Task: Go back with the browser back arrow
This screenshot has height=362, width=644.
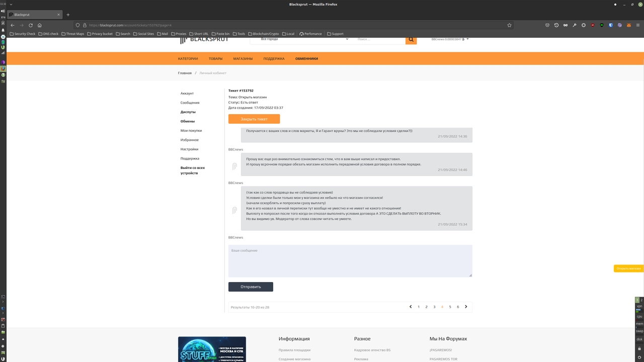Action: point(13,25)
